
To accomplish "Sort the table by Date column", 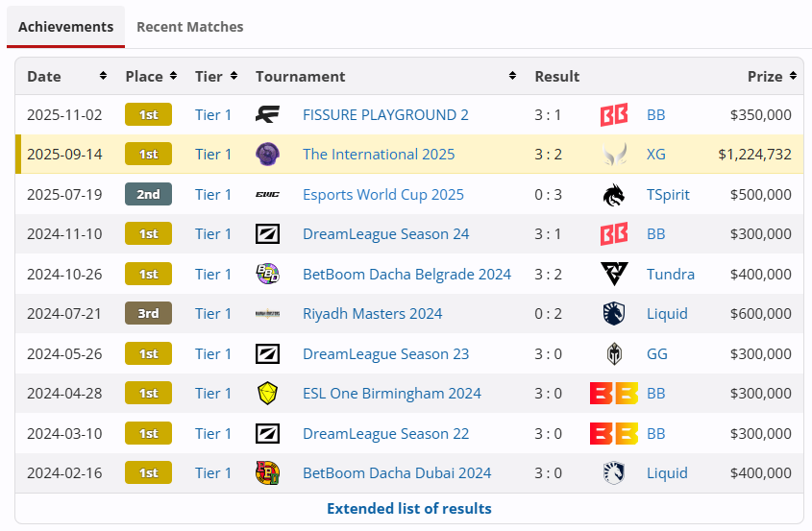I will (103, 76).
